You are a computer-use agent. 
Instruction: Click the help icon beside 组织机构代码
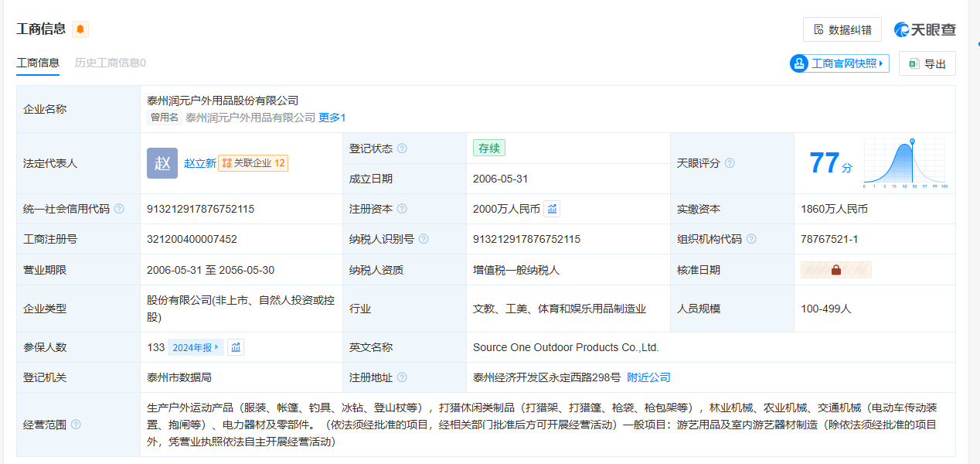click(751, 239)
